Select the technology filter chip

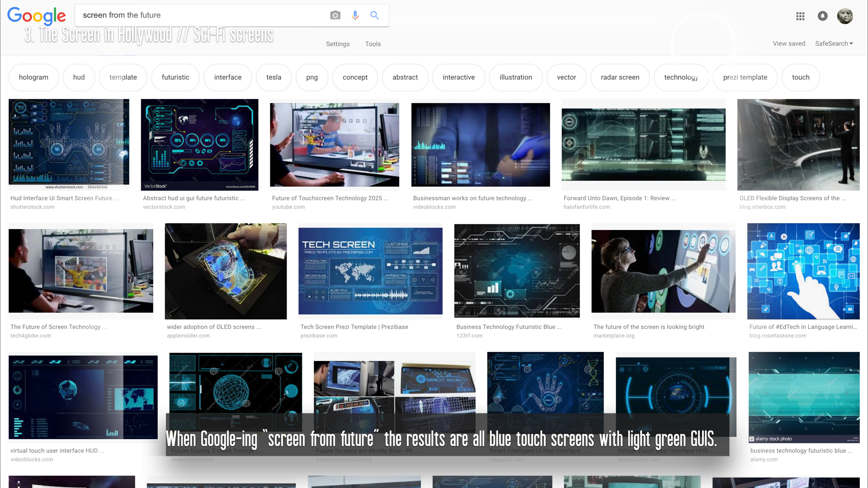pos(681,77)
